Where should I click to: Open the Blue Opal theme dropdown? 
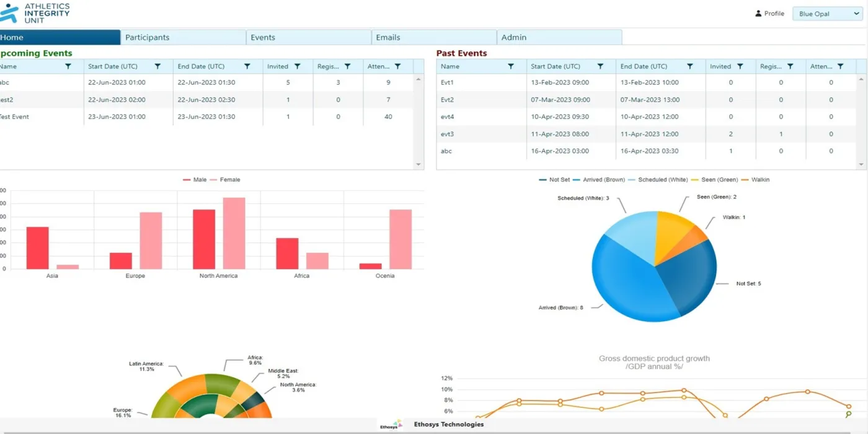point(827,14)
